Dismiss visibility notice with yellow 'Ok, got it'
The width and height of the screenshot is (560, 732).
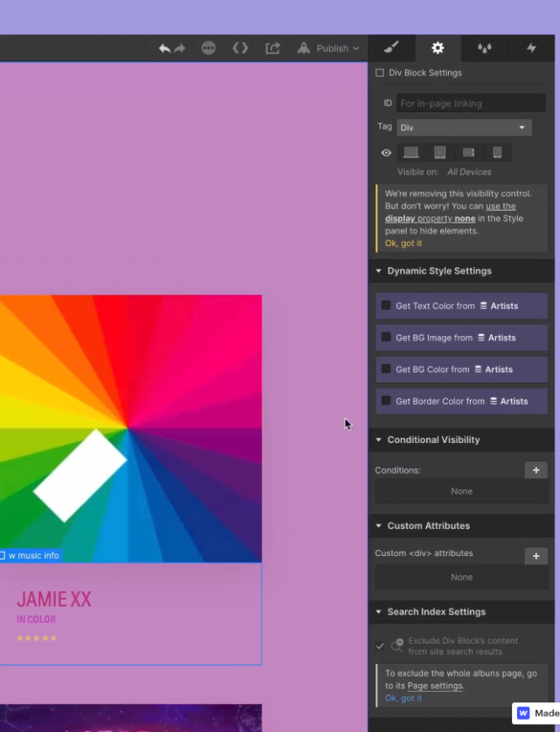coord(403,243)
